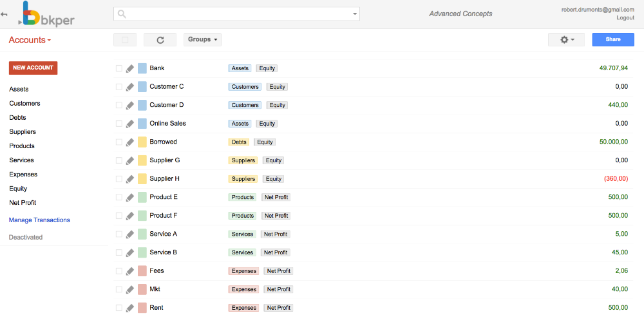This screenshot has height=322, width=644.
Task: Click the Bank balance 49.707,94
Action: pos(613,68)
